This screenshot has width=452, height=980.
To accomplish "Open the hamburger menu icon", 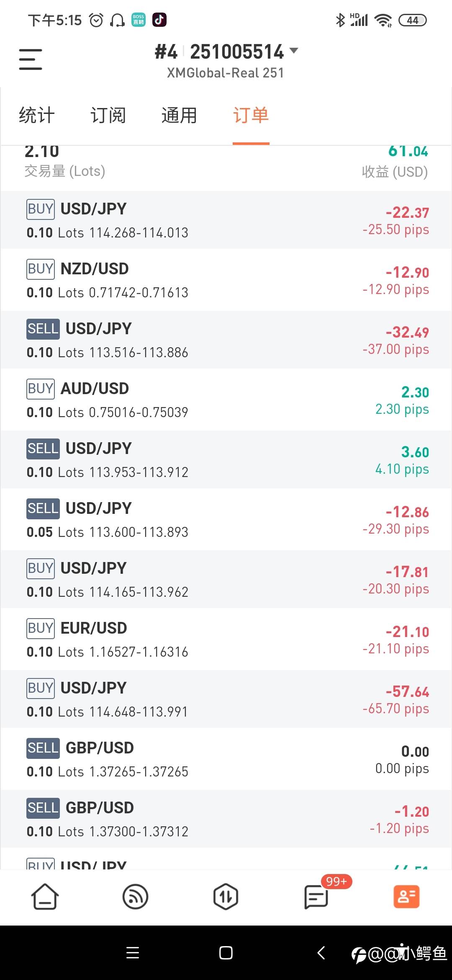I will click(31, 59).
